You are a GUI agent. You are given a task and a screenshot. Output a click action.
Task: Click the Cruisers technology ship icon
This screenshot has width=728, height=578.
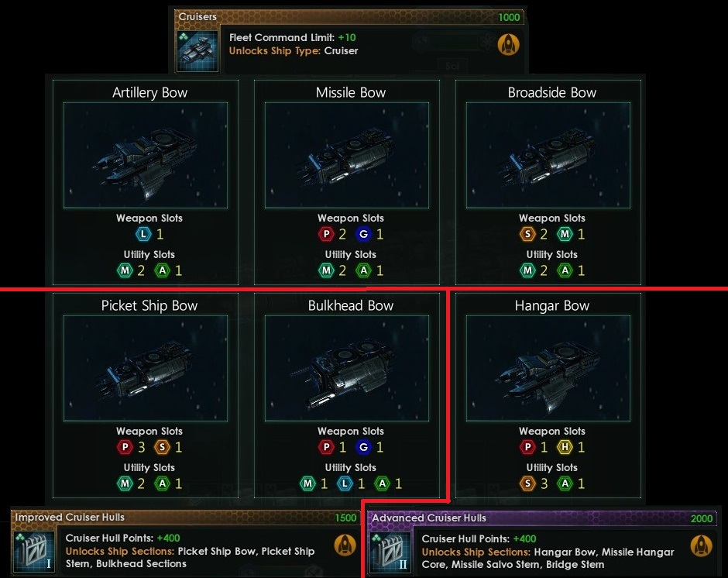197,51
